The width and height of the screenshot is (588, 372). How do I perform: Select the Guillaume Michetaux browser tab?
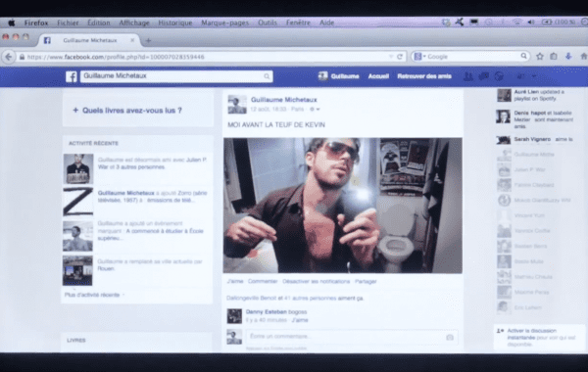coord(90,40)
